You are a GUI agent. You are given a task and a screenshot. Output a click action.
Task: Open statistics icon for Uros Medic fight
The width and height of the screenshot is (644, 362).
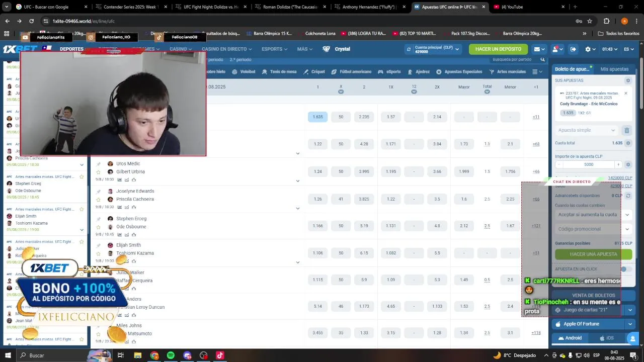(120, 179)
